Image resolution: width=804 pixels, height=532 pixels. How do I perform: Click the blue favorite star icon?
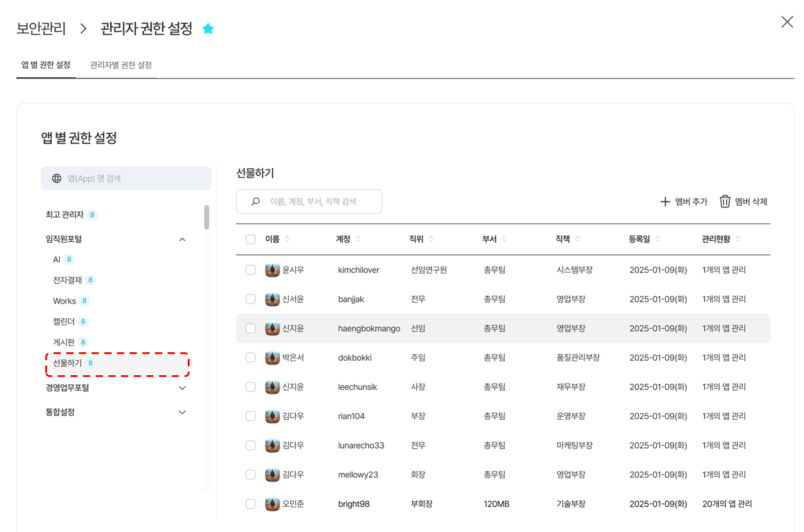click(208, 28)
